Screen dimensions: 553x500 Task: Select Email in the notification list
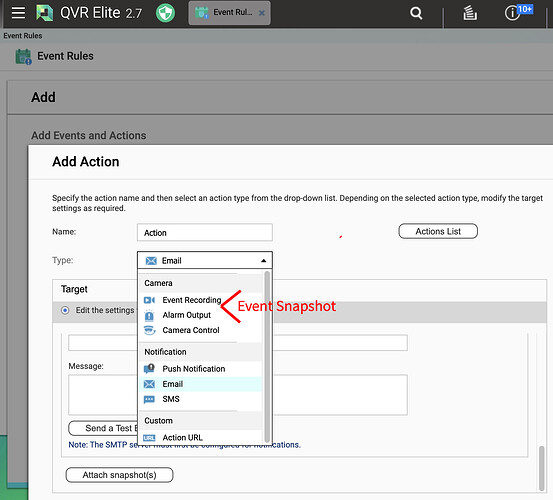(172, 384)
